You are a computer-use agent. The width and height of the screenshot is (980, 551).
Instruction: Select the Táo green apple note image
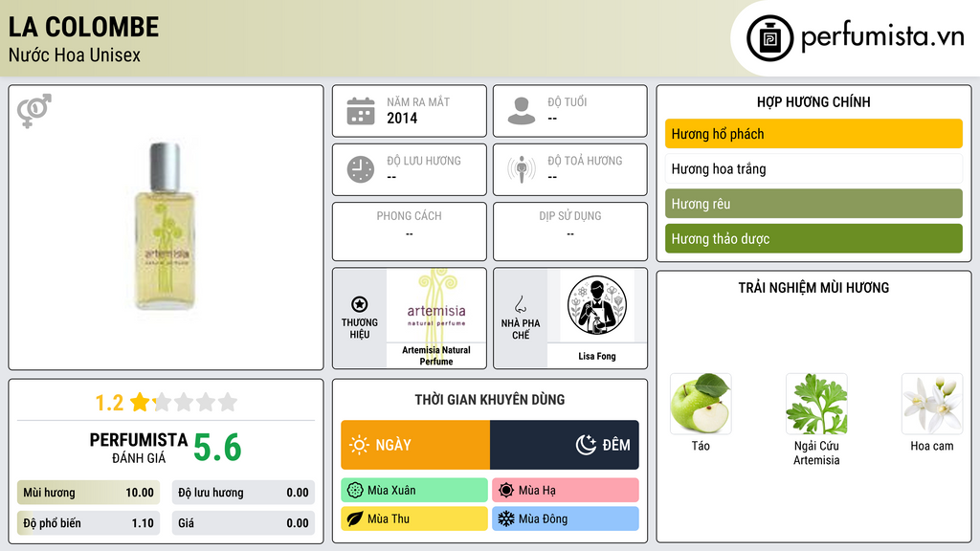[x=701, y=404]
